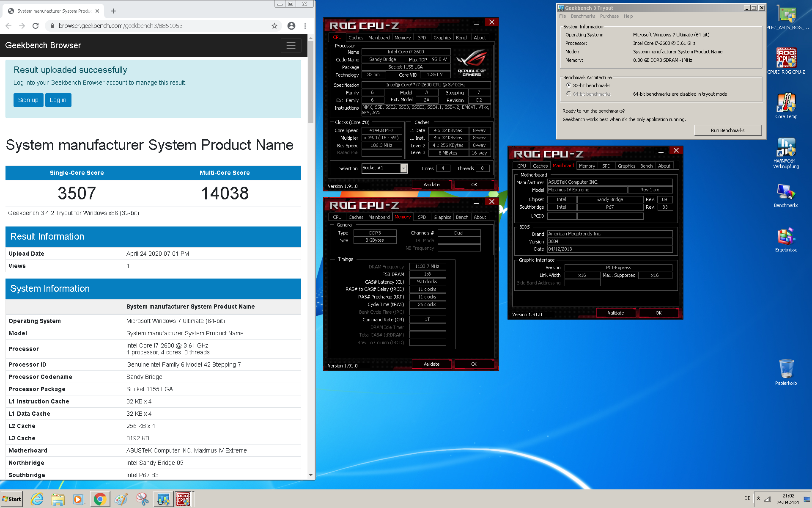Click Validate in the CPU tab CPU-Z window

point(431,185)
